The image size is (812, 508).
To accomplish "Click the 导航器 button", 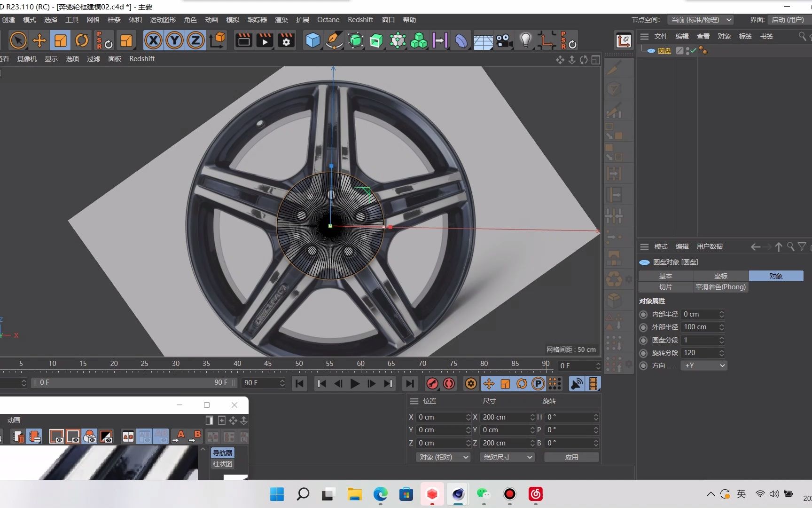I will pyautogui.click(x=222, y=452).
